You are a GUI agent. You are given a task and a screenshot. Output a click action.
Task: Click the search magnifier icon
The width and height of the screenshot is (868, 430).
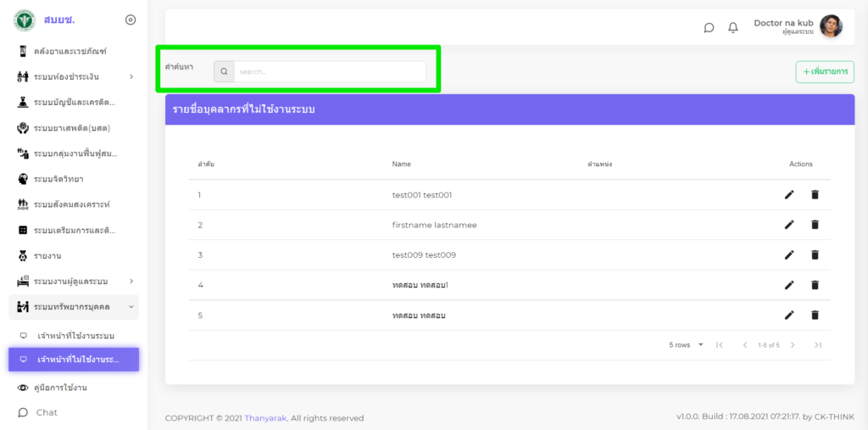tap(224, 72)
